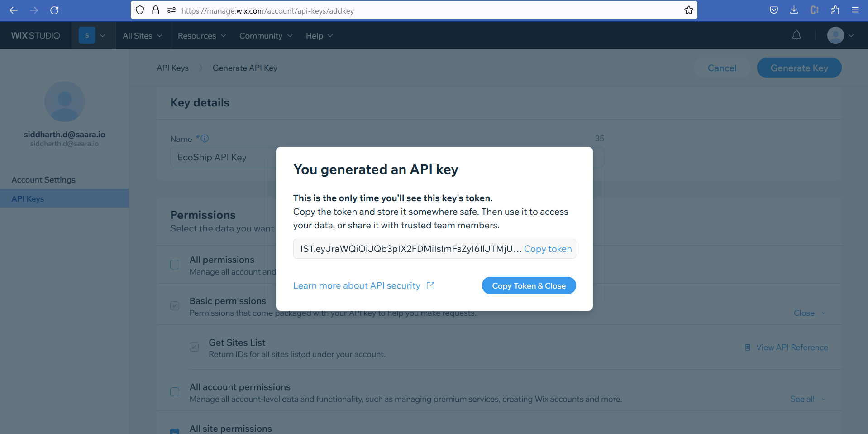Save page to Pocket

point(774,10)
